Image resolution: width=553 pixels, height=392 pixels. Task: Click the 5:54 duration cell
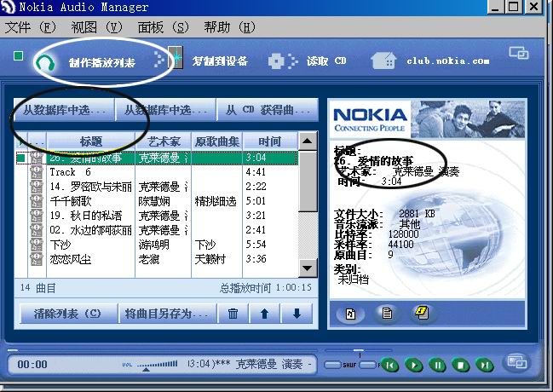[256, 245]
